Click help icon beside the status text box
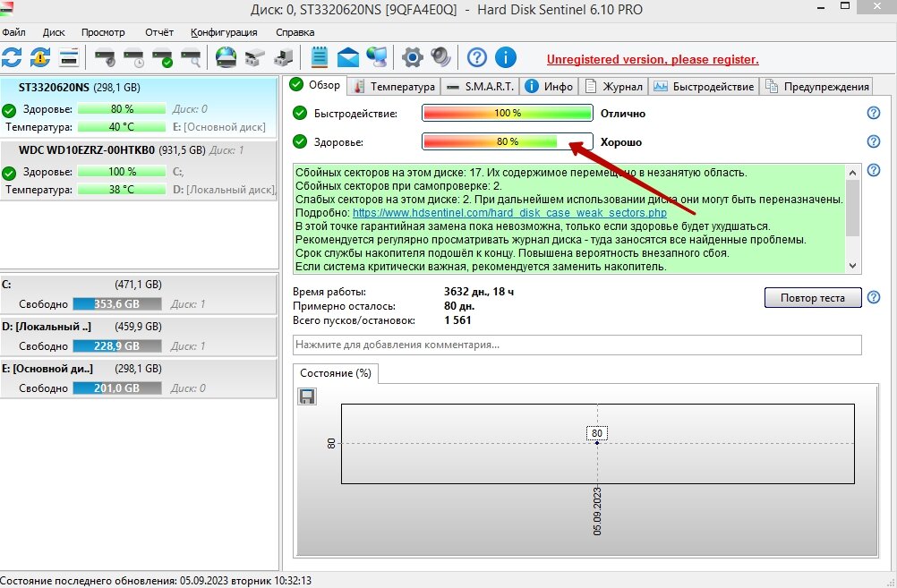 click(x=874, y=170)
